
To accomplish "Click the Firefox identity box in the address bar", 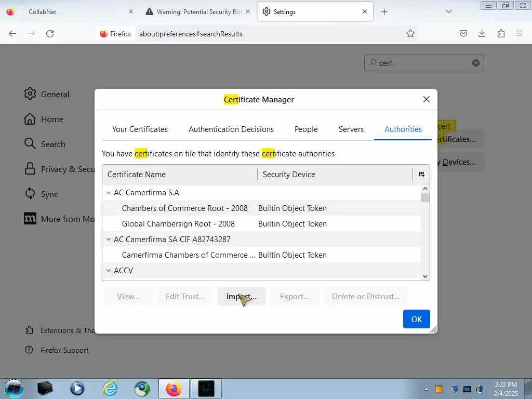I will 115,34.
